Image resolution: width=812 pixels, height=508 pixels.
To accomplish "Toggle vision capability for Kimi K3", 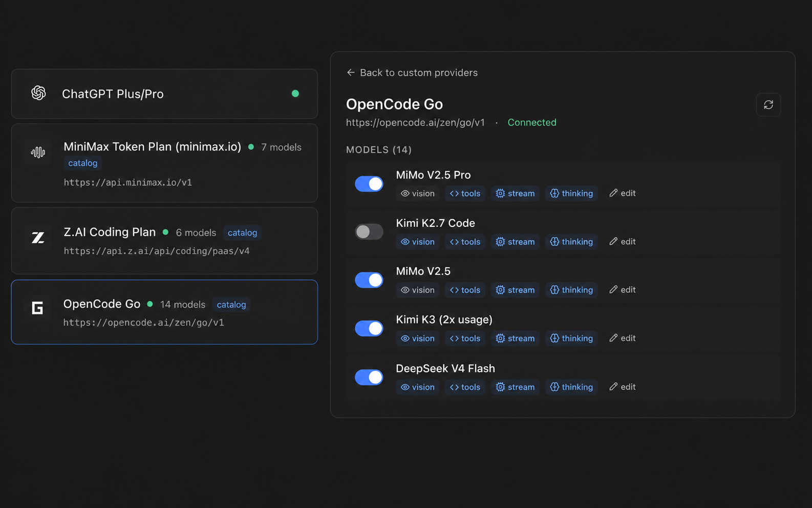I will (417, 338).
